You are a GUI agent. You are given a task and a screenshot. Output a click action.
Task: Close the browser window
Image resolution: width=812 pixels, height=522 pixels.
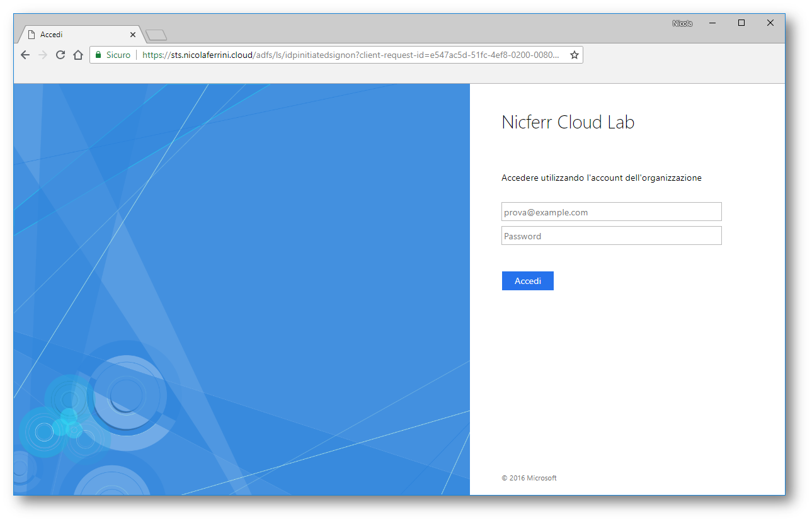(770, 23)
